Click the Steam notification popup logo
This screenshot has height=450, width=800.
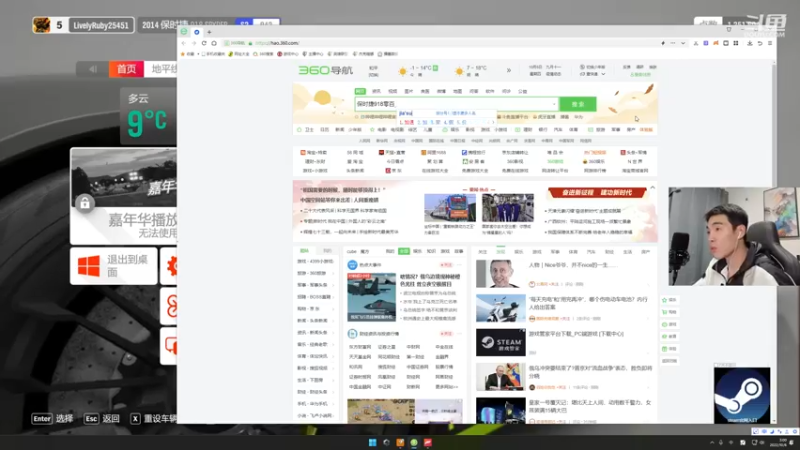tap(742, 395)
